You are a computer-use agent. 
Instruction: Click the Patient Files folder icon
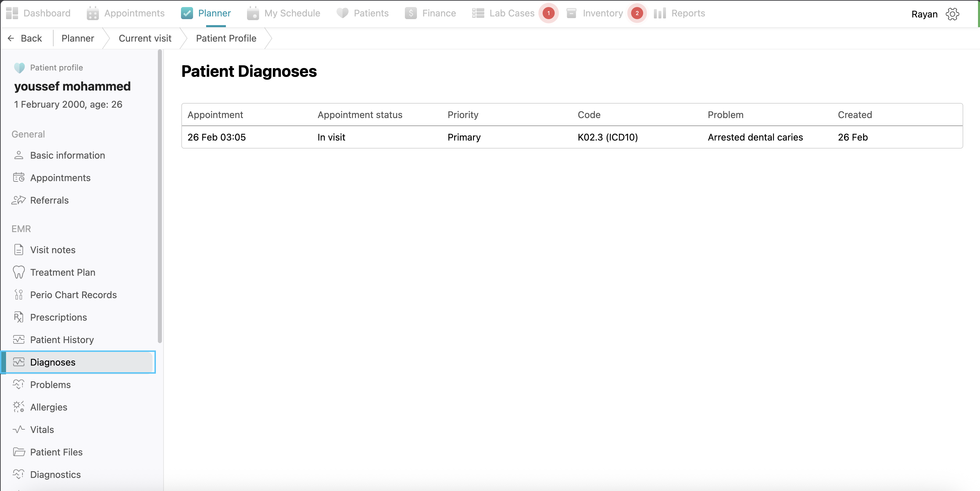click(x=19, y=452)
